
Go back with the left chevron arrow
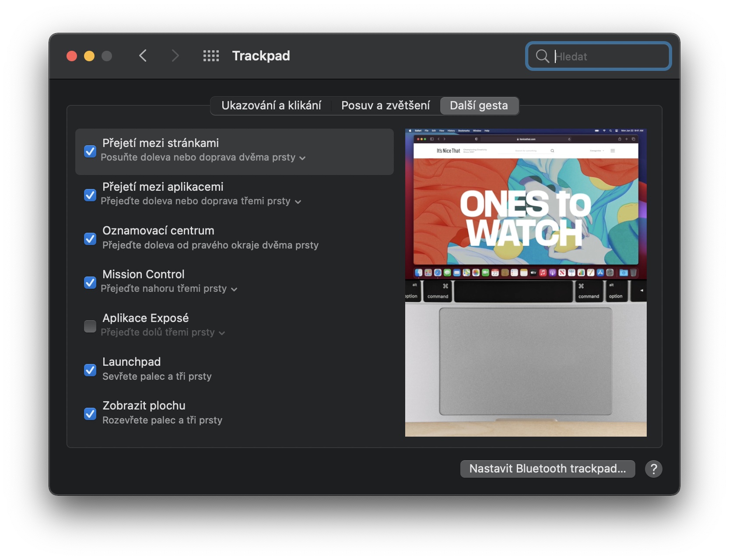click(143, 56)
